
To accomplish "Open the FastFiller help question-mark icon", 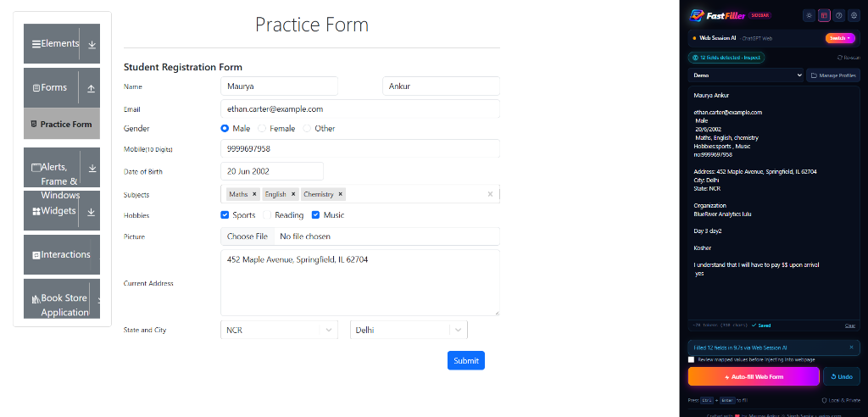I will point(839,15).
